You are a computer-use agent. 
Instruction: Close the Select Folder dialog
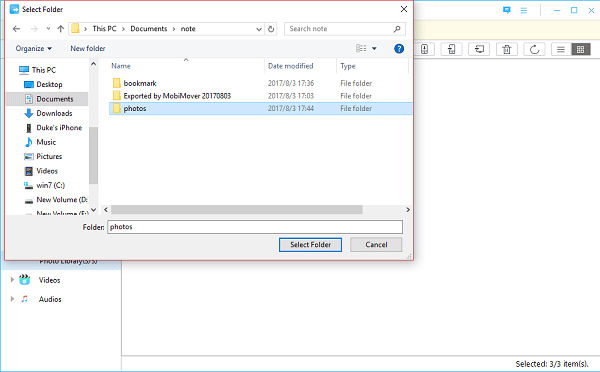point(404,9)
